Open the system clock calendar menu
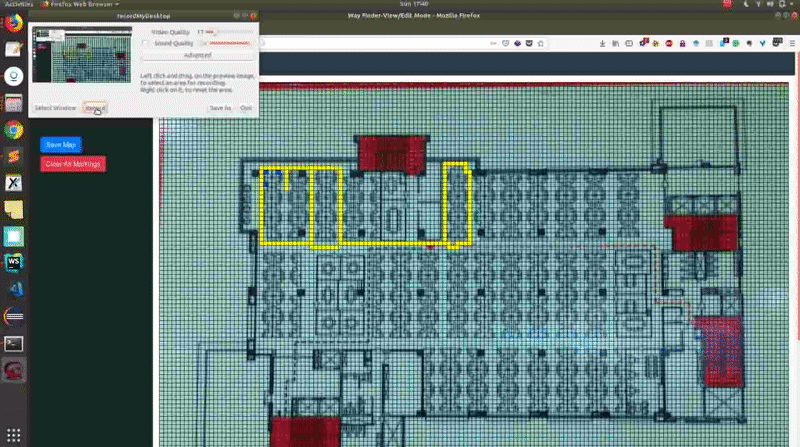 coord(400,5)
